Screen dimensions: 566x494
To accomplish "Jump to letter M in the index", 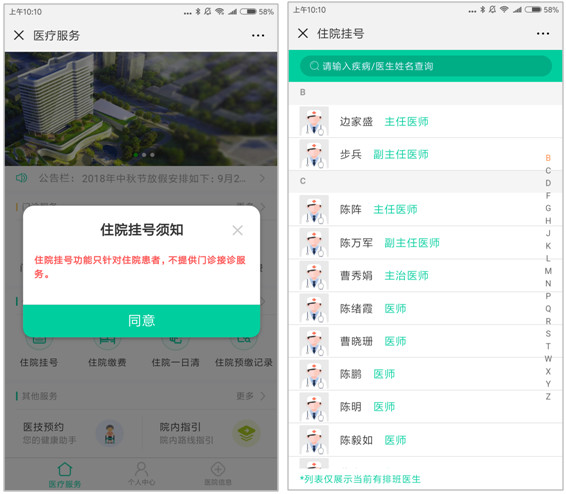I will 548,271.
